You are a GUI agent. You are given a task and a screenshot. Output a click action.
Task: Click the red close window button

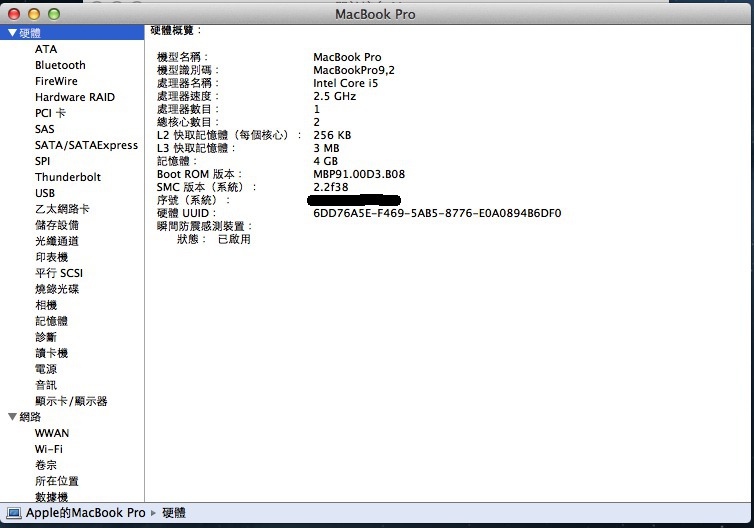pyautogui.click(x=14, y=14)
